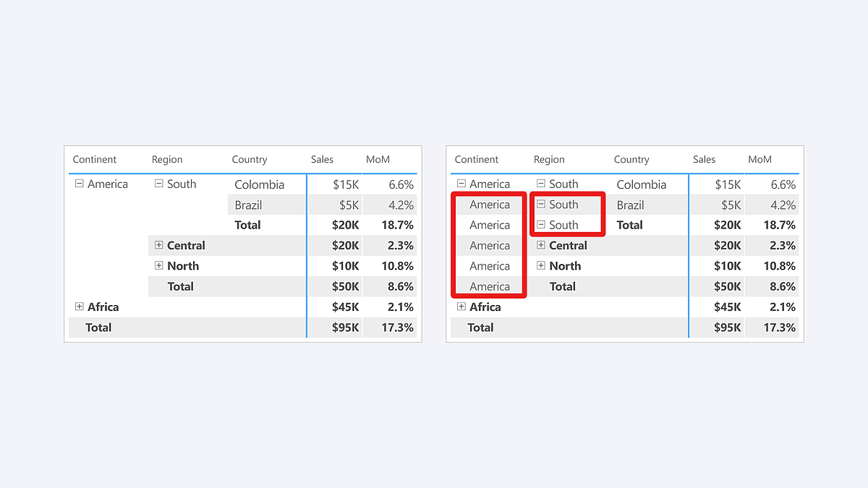This screenshot has width=868, height=488.
Task: Expand the Africa group in the right matrix
Action: 461,307
